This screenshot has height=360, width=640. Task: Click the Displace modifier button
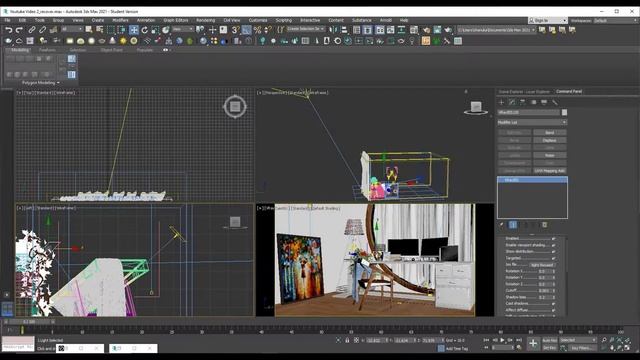tap(549, 140)
